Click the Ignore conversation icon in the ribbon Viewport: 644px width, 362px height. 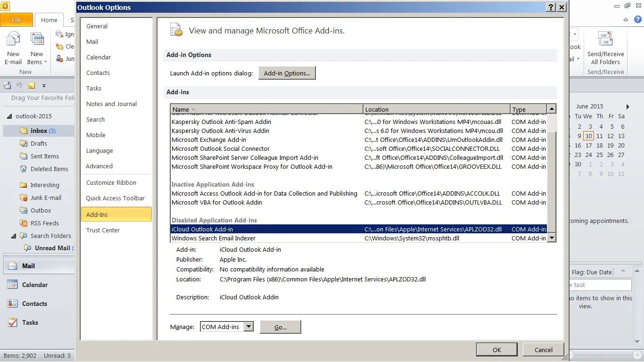[59, 34]
